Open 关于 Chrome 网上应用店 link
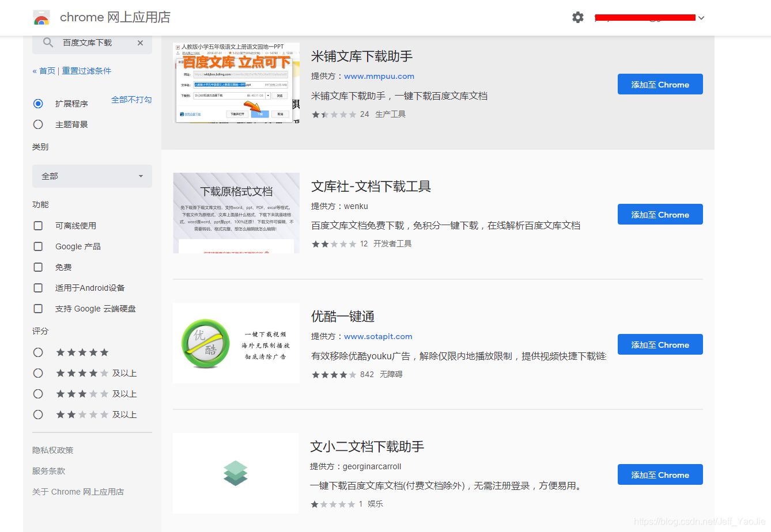The image size is (771, 532). pyautogui.click(x=78, y=492)
